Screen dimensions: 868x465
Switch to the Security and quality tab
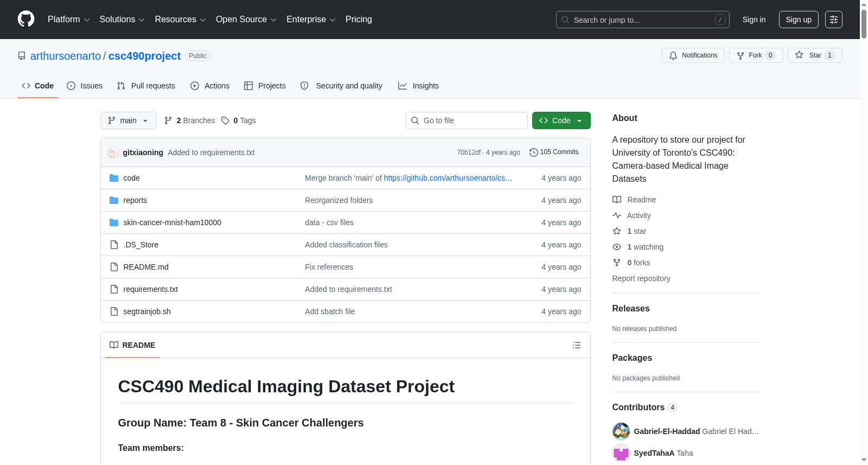tap(341, 86)
